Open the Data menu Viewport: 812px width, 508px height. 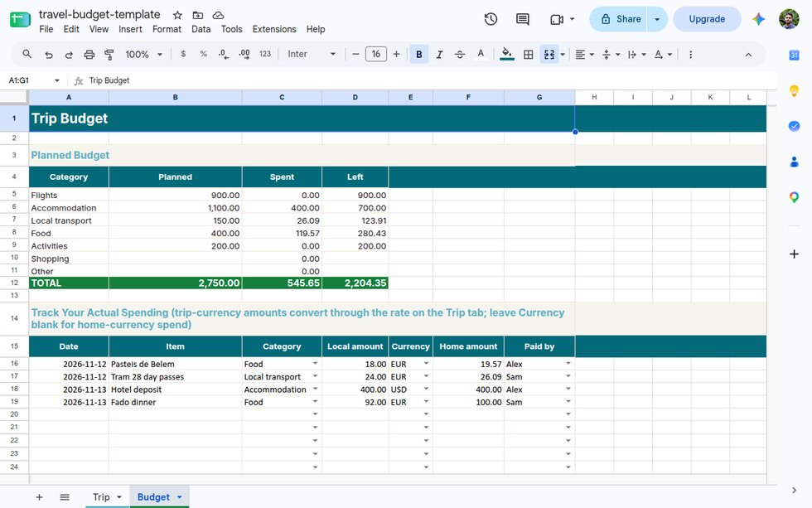(x=201, y=29)
